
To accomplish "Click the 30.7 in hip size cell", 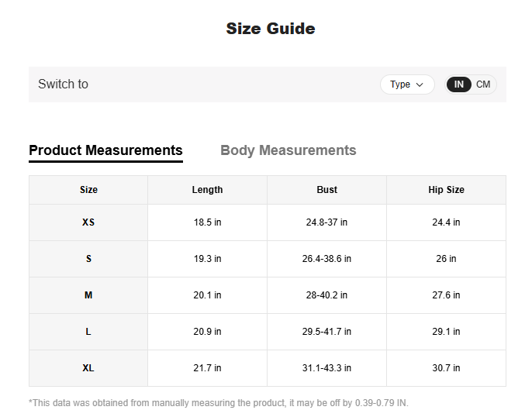I will coord(446,368).
